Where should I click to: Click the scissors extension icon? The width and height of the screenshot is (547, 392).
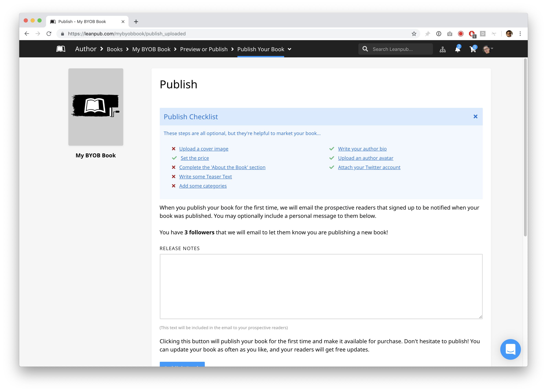coord(494,34)
